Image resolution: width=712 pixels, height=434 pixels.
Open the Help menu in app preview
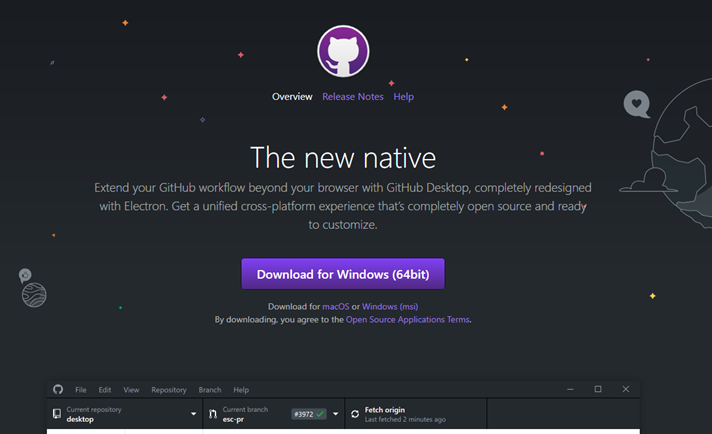tap(241, 390)
